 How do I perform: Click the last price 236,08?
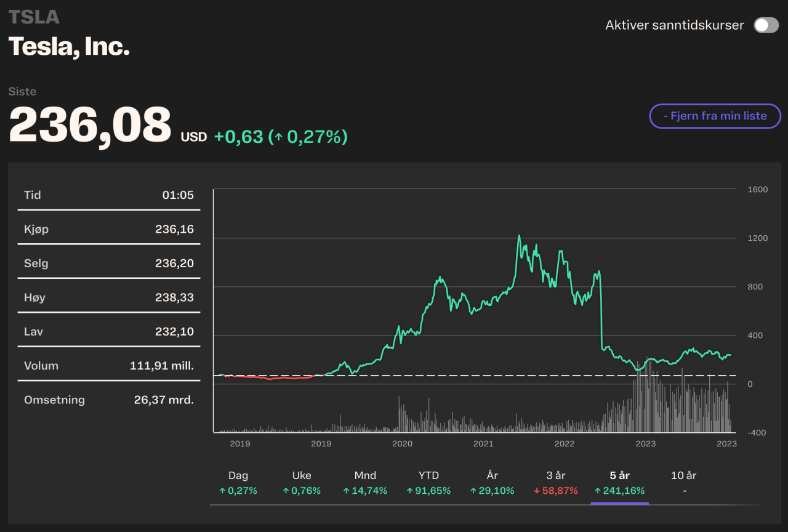coord(90,125)
